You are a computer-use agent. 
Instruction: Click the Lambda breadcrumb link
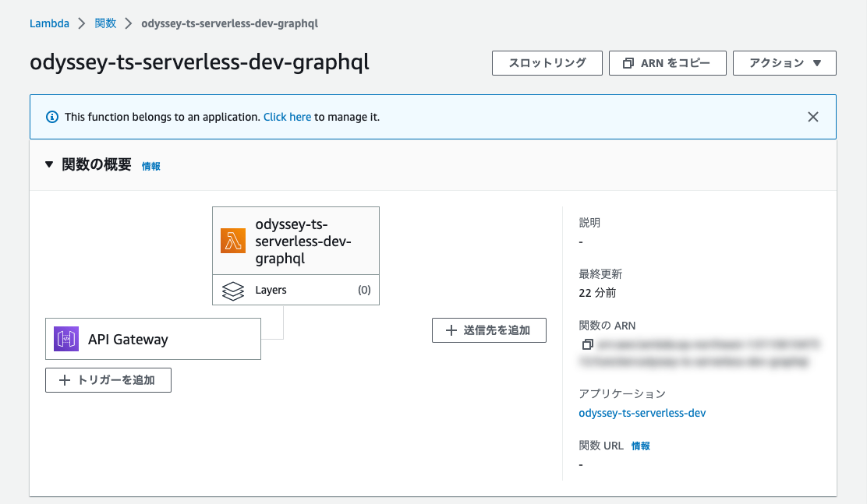click(49, 23)
